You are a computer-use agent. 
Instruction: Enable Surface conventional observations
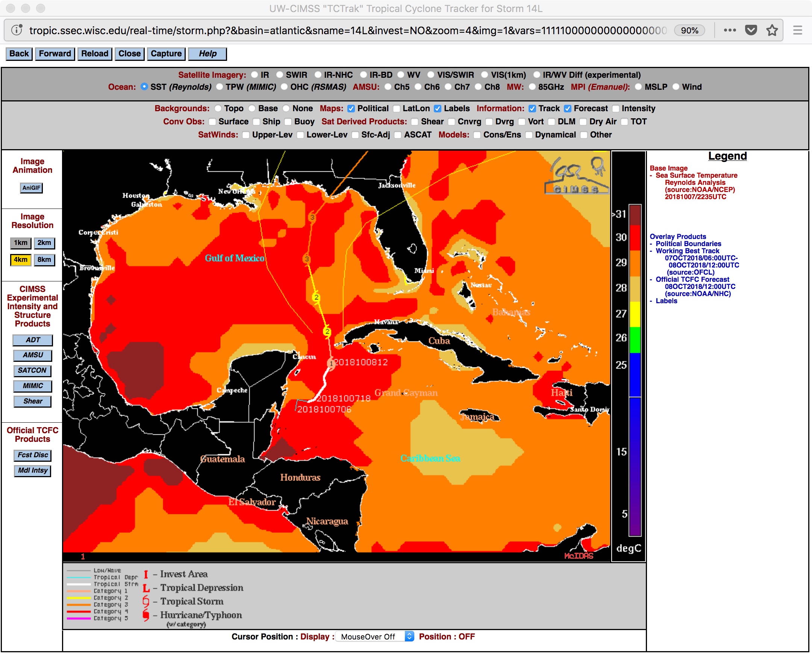[212, 122]
